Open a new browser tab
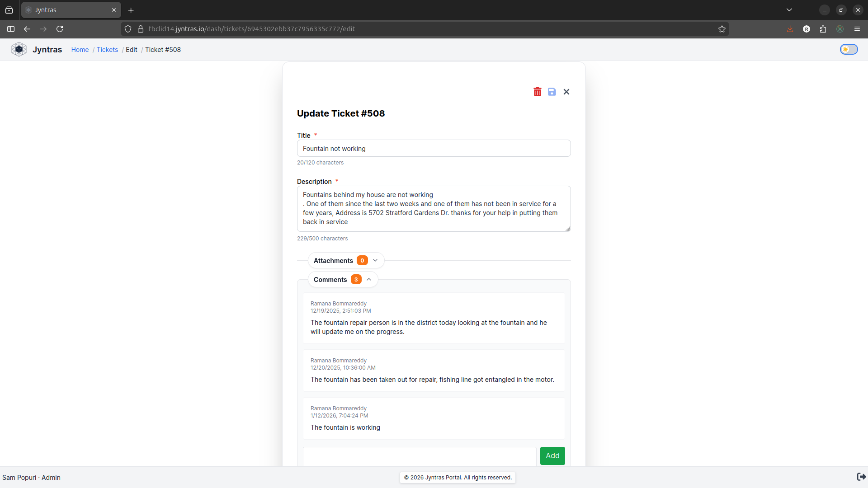The height and width of the screenshot is (488, 868). point(131,10)
